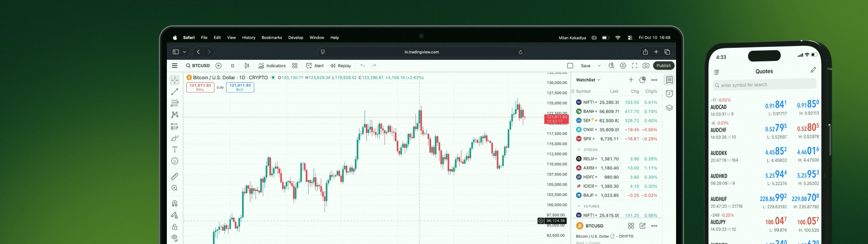Take a chart snapshot with camera icon
868x244 pixels.
point(646,66)
